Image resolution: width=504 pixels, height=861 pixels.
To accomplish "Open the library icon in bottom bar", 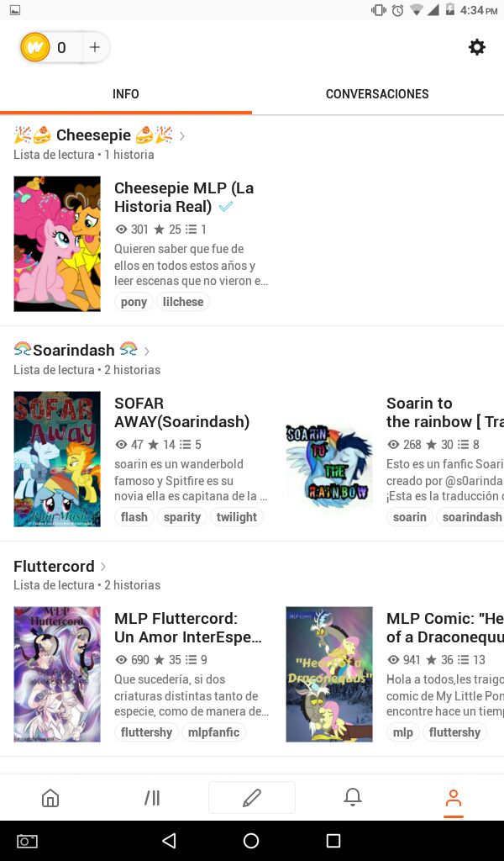I will pyautogui.click(x=152, y=797).
